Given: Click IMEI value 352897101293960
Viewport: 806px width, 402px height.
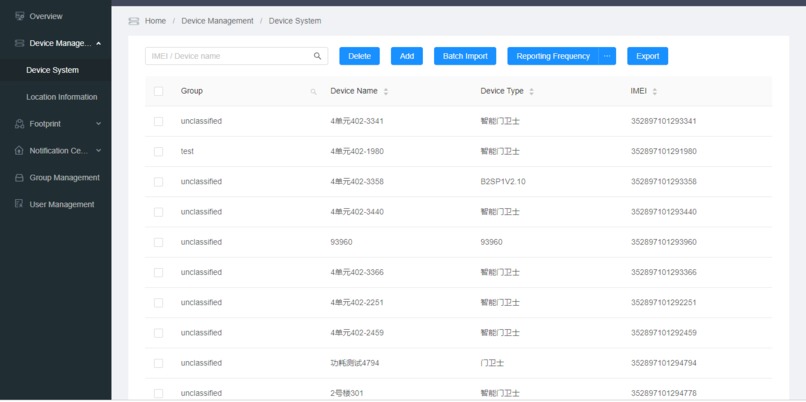Looking at the screenshot, I should [x=664, y=242].
